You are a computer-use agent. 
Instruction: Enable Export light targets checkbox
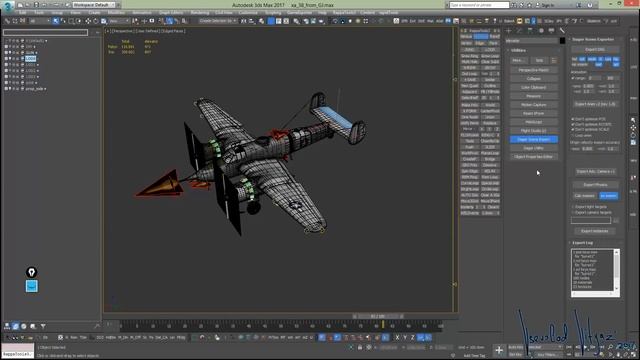[573, 207]
